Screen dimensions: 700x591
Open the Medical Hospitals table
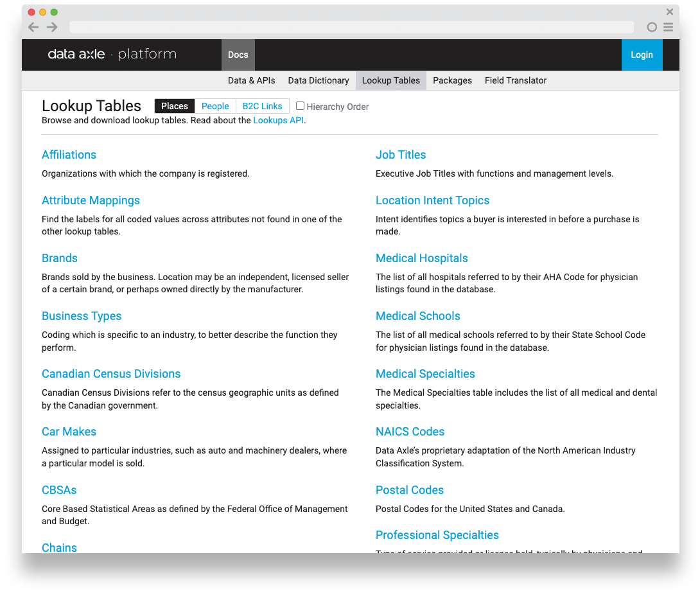pos(422,258)
